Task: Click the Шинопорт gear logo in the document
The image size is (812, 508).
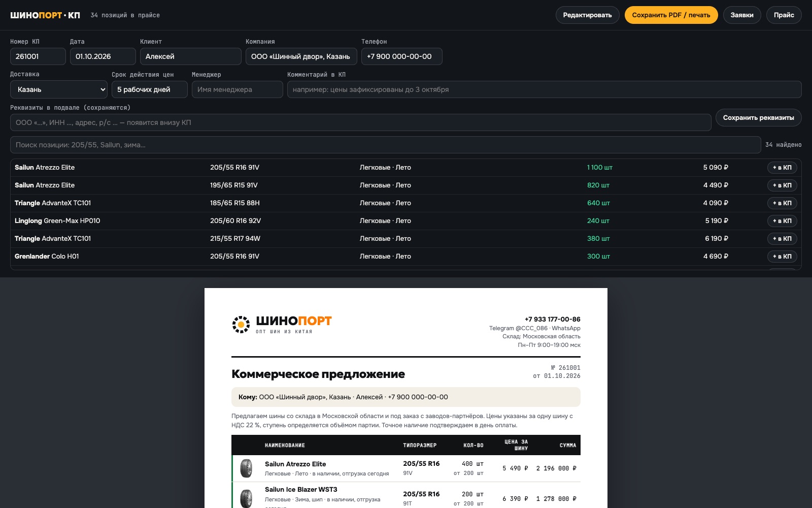Action: click(241, 324)
